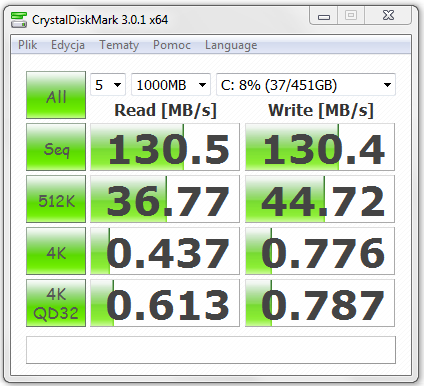Open the drive selector showing C: 8%

pyautogui.click(x=306, y=85)
